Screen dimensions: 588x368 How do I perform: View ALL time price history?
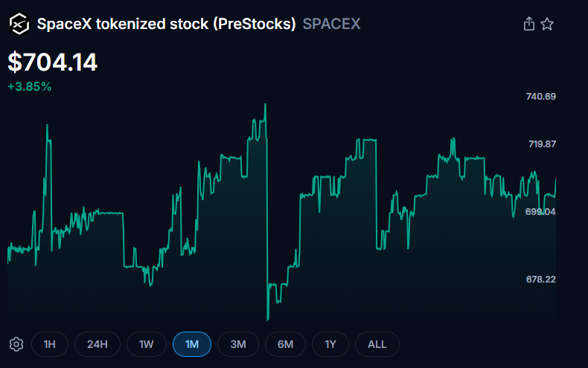377,344
